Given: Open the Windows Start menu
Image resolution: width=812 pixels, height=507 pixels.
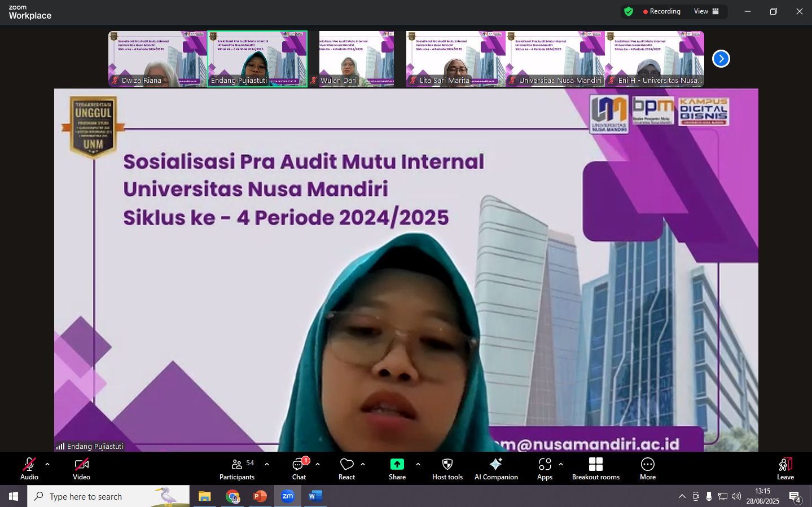Looking at the screenshot, I should pyautogui.click(x=14, y=496).
